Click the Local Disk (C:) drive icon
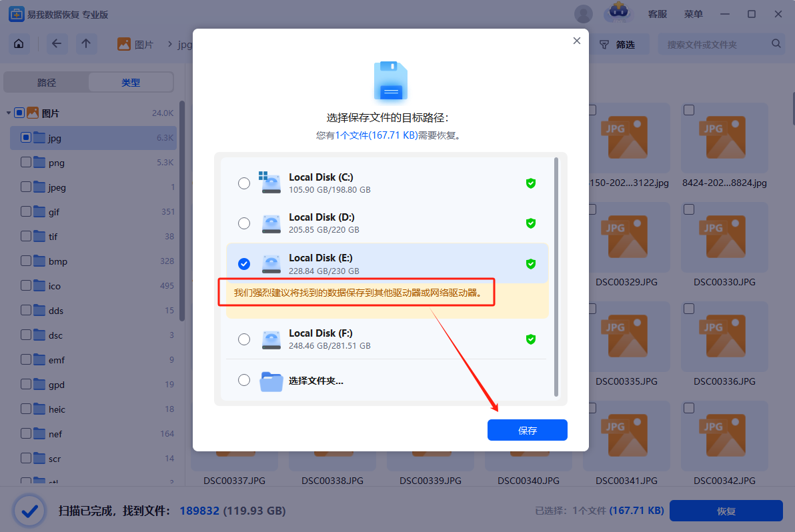This screenshot has width=795, height=532. (x=270, y=183)
